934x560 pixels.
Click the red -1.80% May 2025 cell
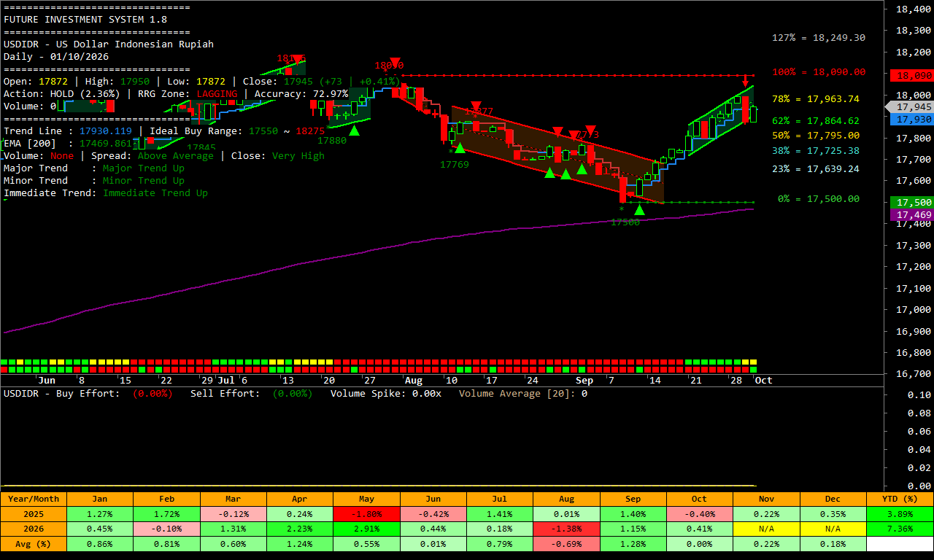pyautogui.click(x=366, y=514)
